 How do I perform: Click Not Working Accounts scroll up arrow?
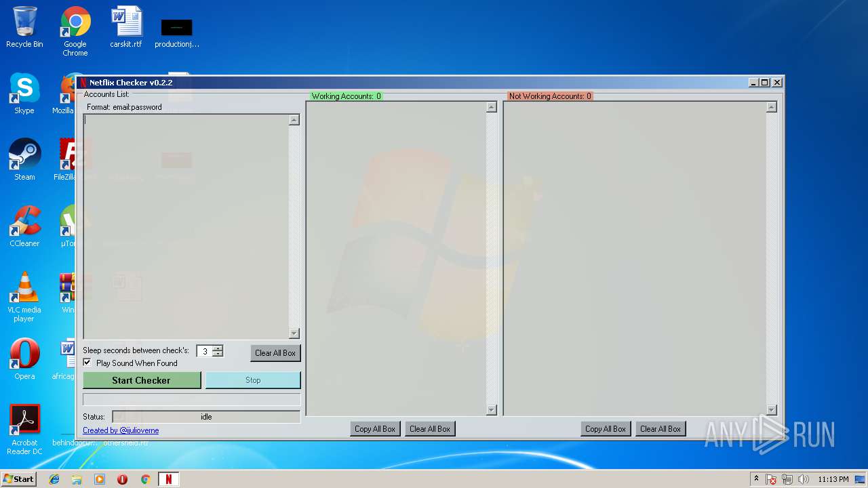pyautogui.click(x=771, y=107)
